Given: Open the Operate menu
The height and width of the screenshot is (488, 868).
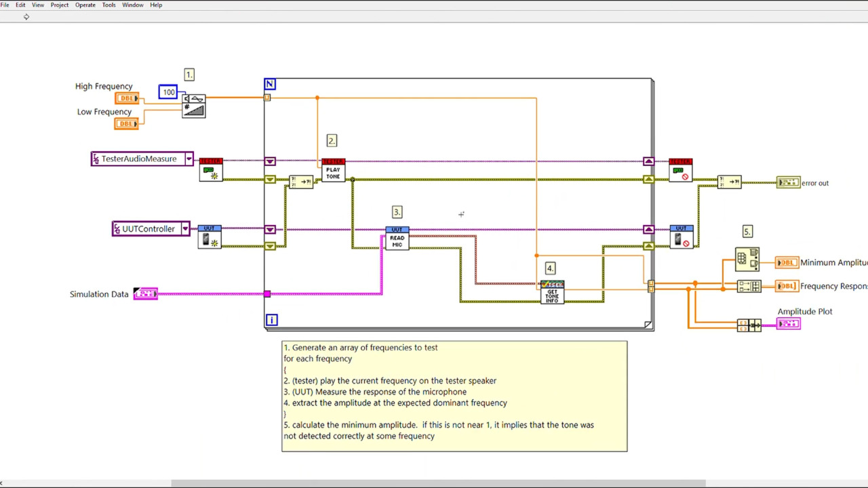Looking at the screenshot, I should [x=85, y=5].
